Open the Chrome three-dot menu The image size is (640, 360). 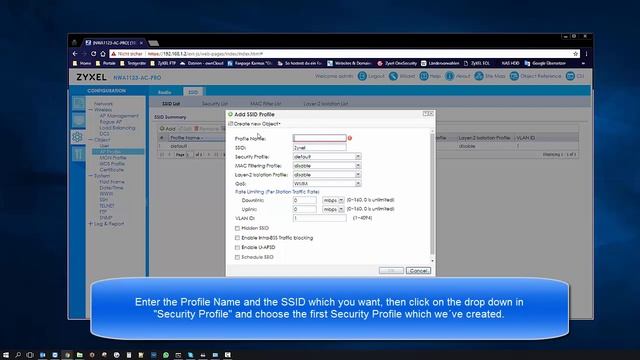click(x=587, y=53)
